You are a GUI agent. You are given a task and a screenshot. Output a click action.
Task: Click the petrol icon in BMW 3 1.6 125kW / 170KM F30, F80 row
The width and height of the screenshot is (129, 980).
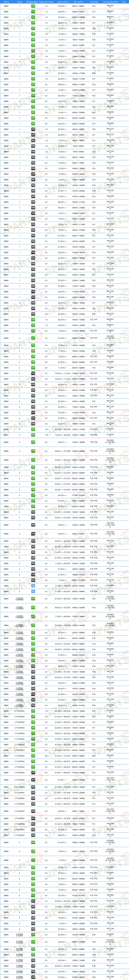33,430
